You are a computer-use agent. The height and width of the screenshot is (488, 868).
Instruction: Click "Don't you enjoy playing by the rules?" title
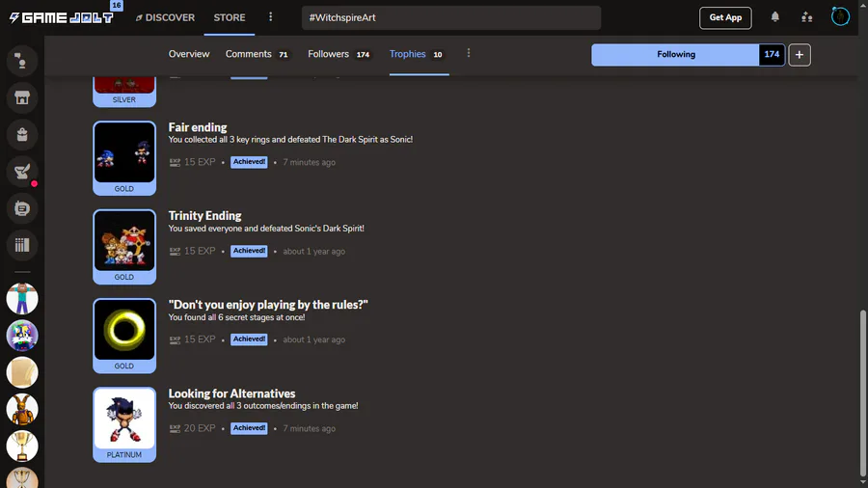point(268,305)
